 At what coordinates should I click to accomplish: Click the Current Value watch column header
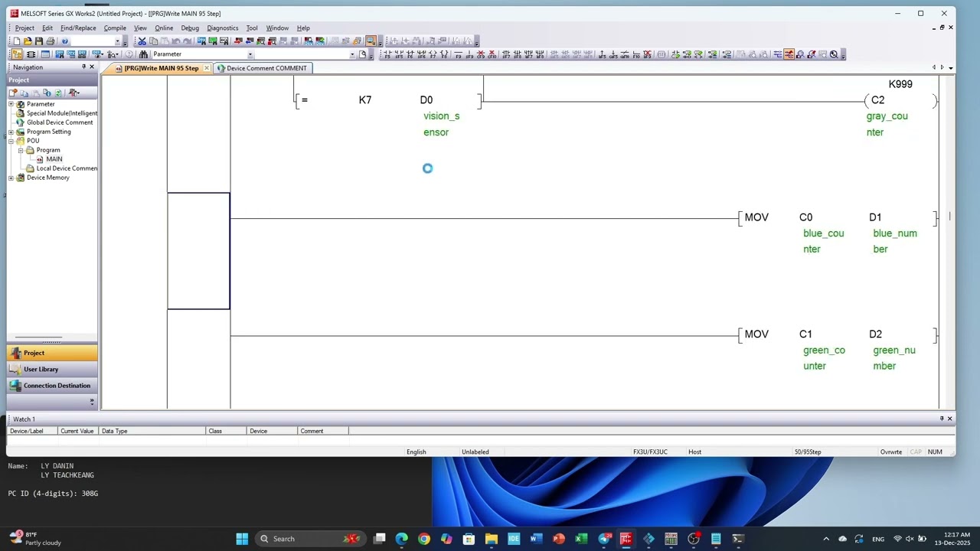pos(79,431)
